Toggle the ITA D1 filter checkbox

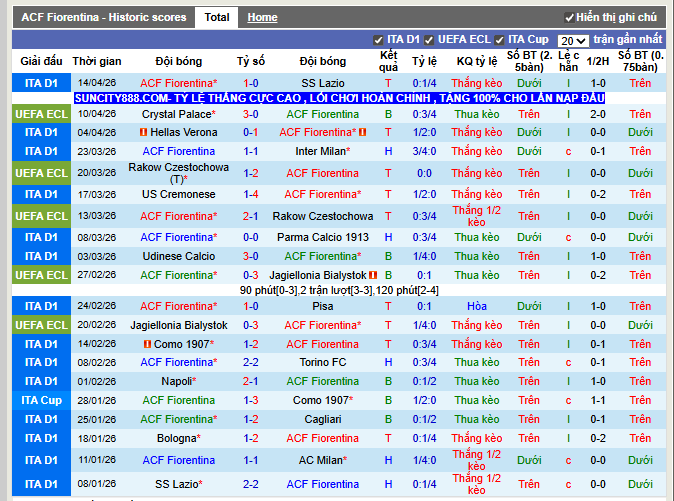[x=379, y=40]
